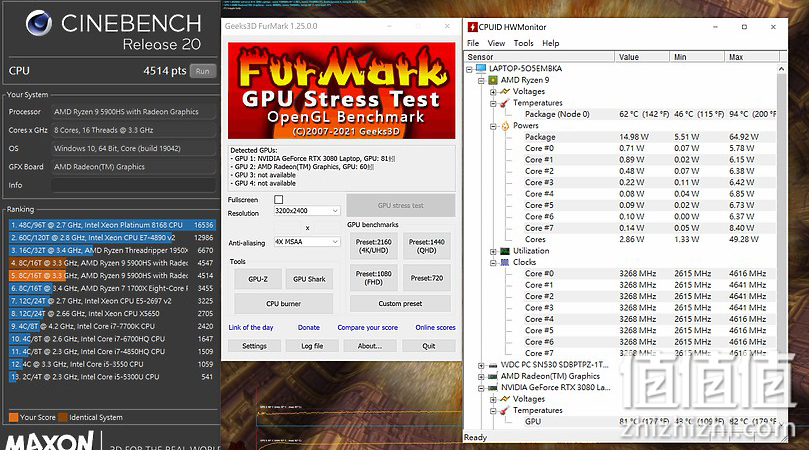Image resolution: width=809 pixels, height=450 pixels.
Task: Expand the Ryzen 9 Voltages node
Action: 493,92
